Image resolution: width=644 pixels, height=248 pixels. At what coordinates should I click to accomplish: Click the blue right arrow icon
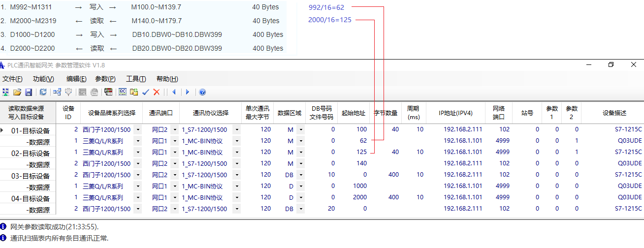[x=187, y=92]
